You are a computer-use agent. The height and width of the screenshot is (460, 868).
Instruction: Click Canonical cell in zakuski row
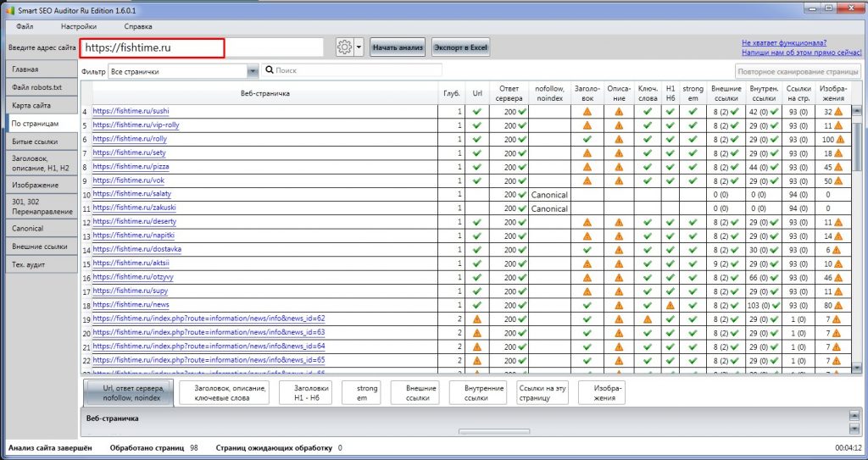549,208
